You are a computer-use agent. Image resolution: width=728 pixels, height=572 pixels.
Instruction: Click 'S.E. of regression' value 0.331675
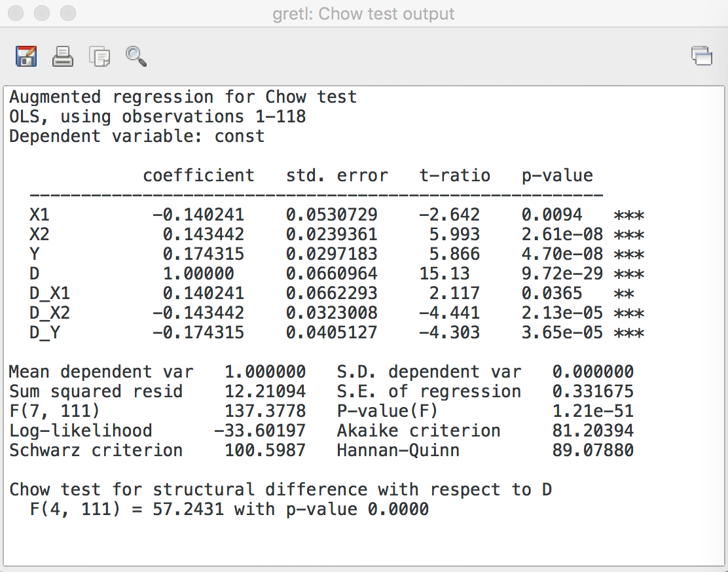593,391
